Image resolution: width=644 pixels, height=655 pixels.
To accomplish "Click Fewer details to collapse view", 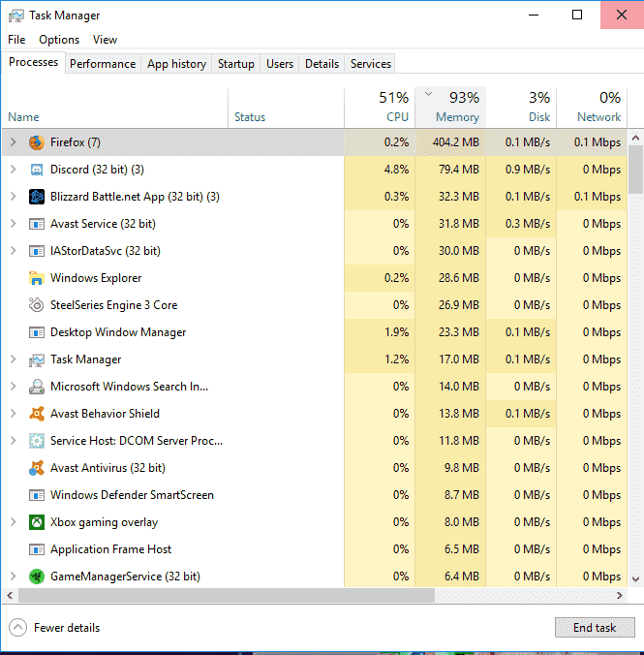I will click(54, 628).
